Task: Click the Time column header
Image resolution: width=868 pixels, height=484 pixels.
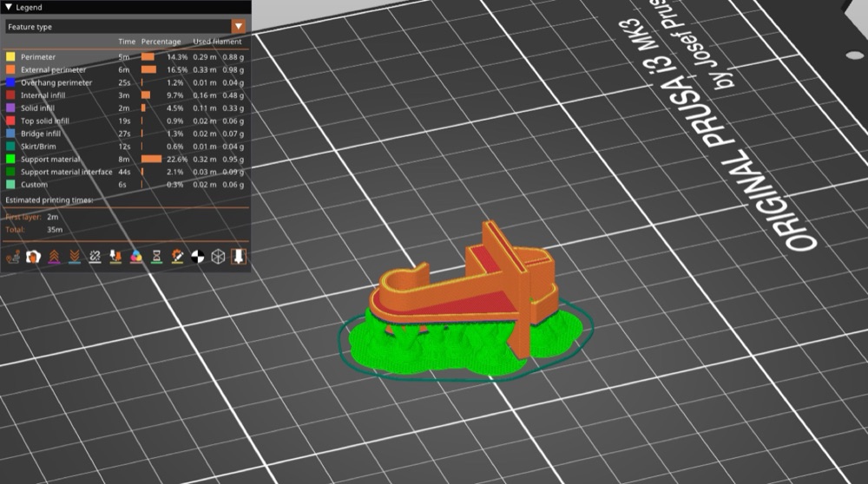Action: (x=127, y=42)
